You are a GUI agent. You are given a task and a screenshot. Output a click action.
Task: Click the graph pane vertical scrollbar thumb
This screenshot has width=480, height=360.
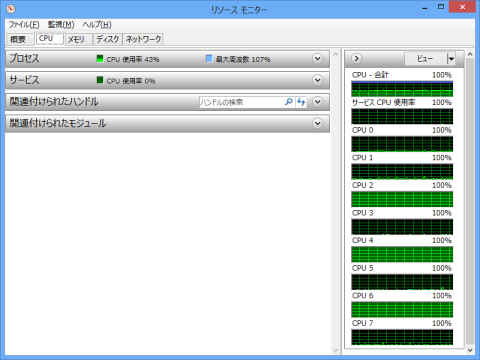470,201
